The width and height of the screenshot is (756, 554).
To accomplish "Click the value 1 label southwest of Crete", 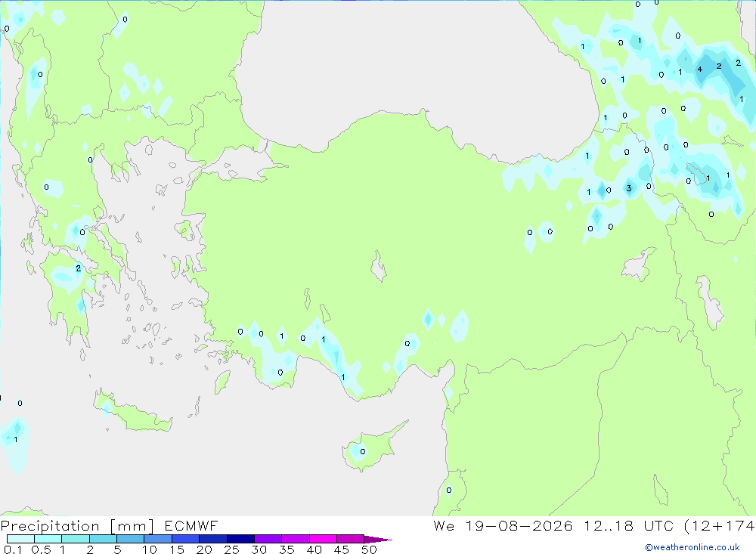I will [x=16, y=439].
